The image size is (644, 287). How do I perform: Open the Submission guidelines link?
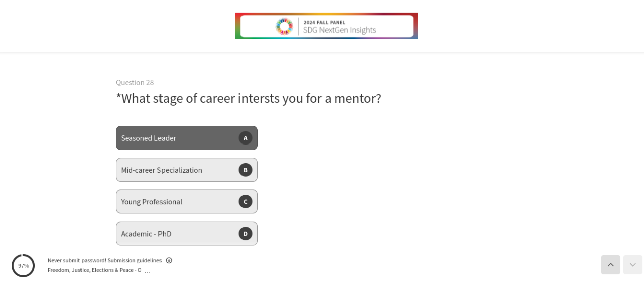point(134,260)
